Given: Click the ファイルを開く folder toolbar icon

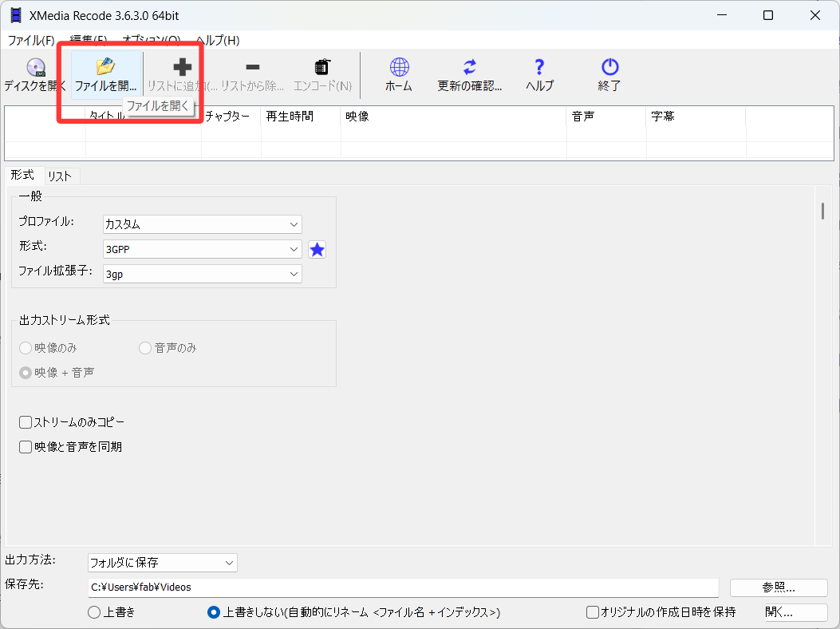Looking at the screenshot, I should [105, 66].
